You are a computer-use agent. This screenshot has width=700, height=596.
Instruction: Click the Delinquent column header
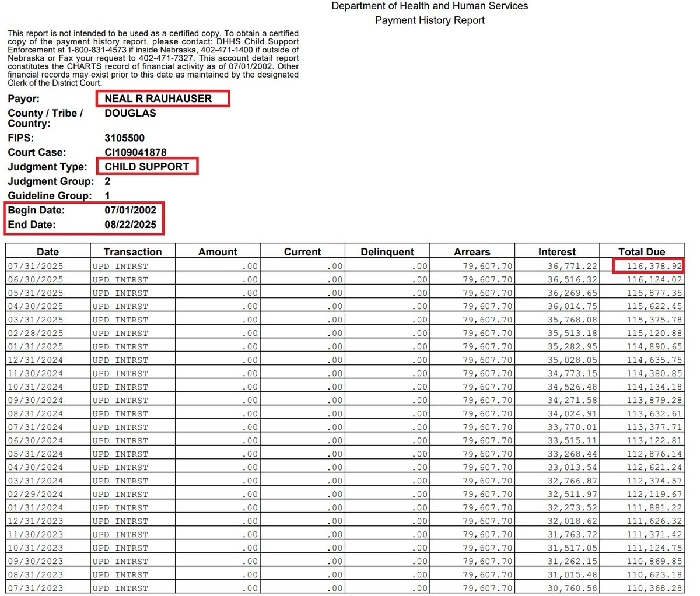[387, 251]
